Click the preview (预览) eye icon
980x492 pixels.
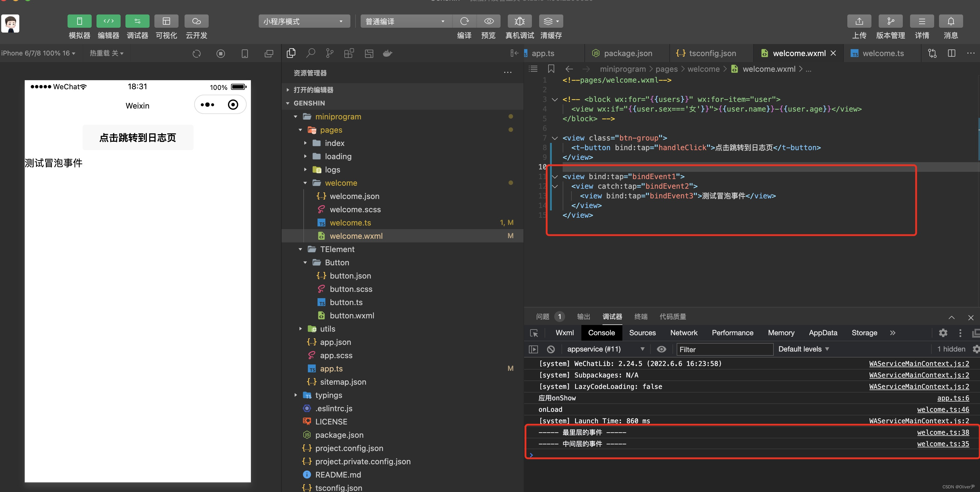[x=488, y=21]
